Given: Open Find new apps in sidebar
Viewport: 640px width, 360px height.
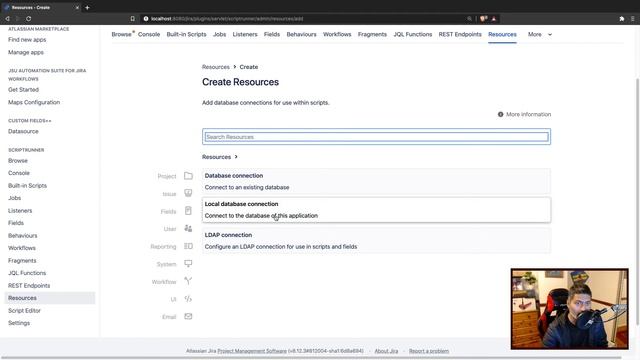Looking at the screenshot, I should click(27, 40).
